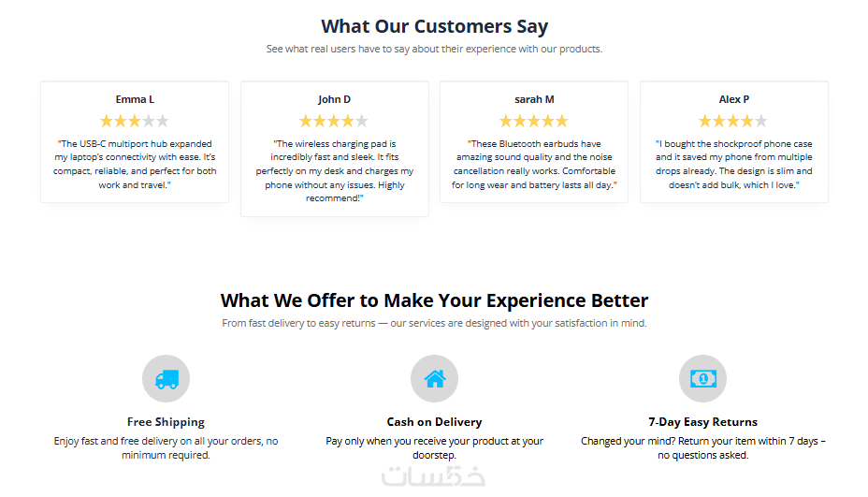Select the Emma L reviewer name
The width and height of the screenshot is (868, 497).
135,99
